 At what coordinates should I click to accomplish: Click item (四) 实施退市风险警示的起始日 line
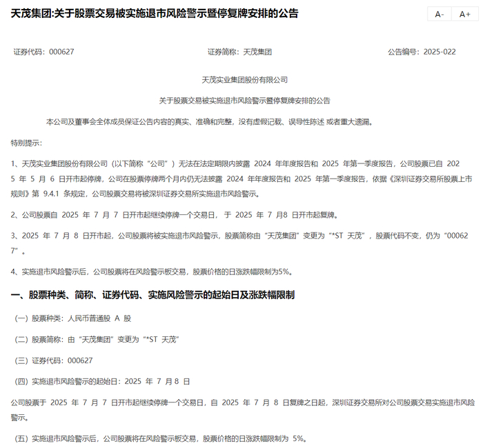[102, 382]
